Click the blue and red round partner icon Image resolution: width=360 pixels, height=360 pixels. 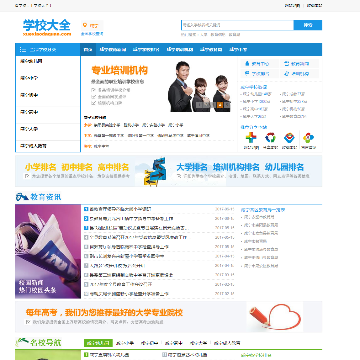[289, 137]
